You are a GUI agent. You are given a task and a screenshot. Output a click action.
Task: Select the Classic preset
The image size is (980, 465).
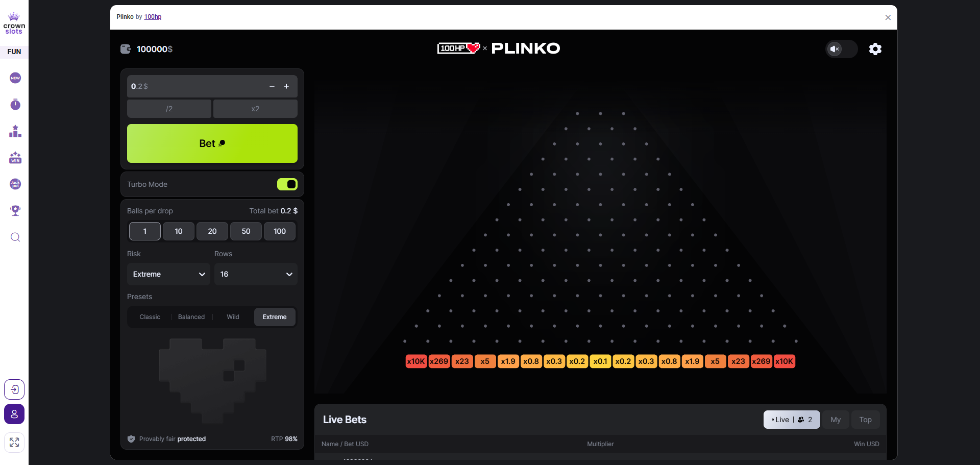click(150, 317)
